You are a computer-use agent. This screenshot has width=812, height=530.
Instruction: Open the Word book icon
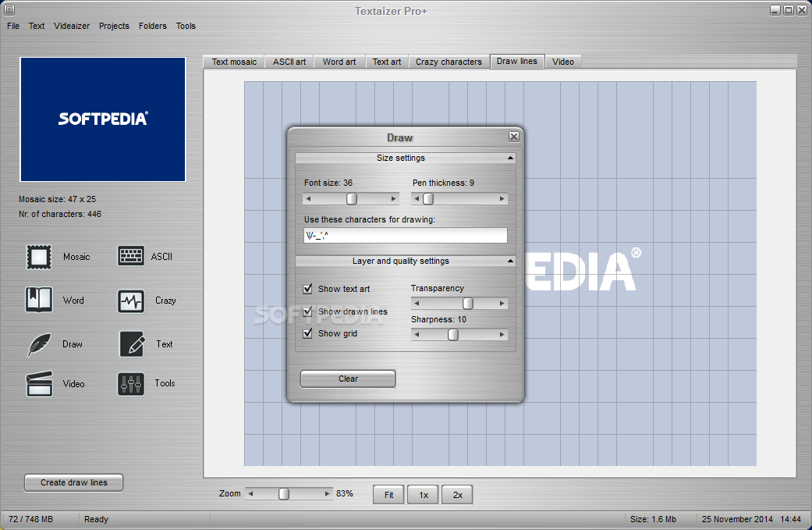[39, 300]
